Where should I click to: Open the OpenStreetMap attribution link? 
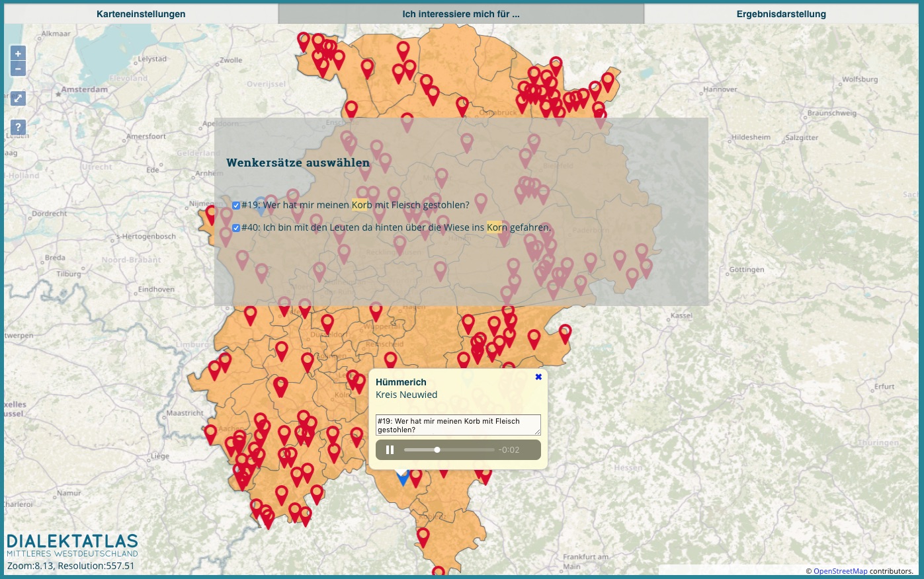840,571
